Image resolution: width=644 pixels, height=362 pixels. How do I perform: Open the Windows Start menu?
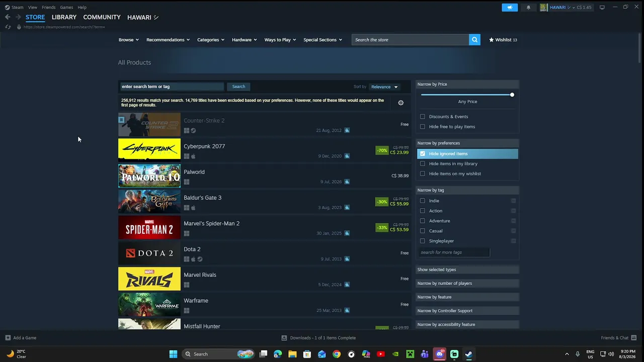(x=173, y=354)
